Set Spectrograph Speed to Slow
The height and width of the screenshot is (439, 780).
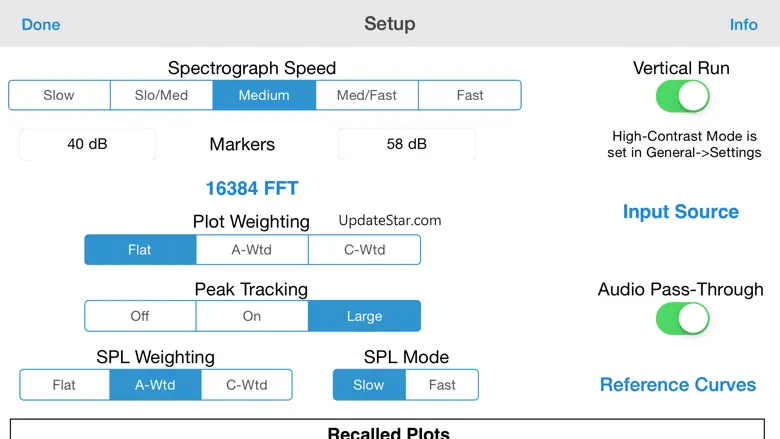point(59,95)
